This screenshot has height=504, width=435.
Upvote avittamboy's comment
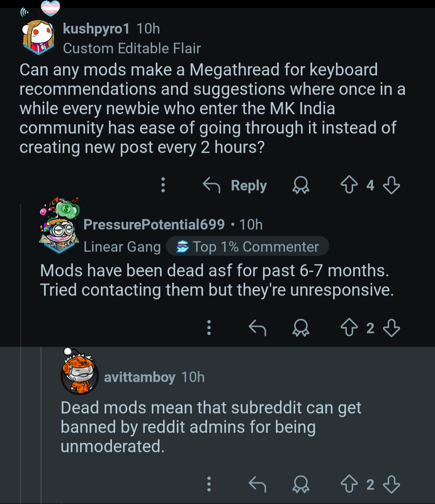349,484
